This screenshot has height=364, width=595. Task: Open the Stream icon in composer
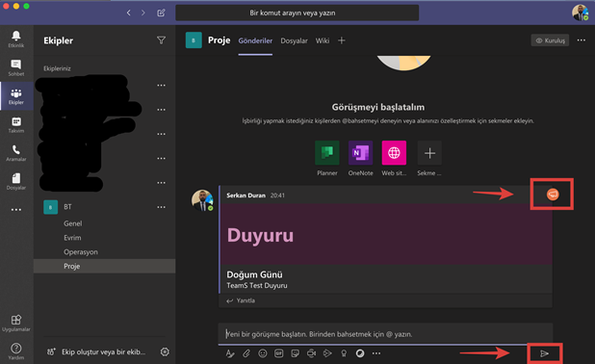click(x=327, y=353)
